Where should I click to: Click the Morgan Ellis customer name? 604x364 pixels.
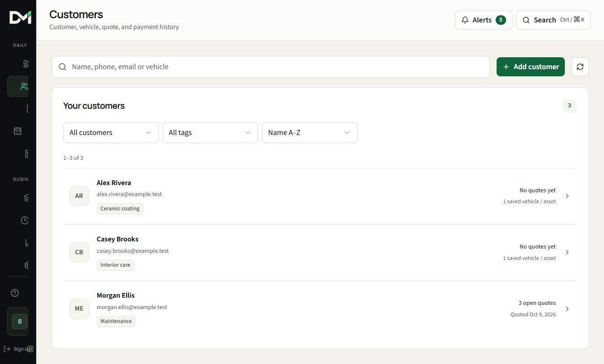coord(116,295)
